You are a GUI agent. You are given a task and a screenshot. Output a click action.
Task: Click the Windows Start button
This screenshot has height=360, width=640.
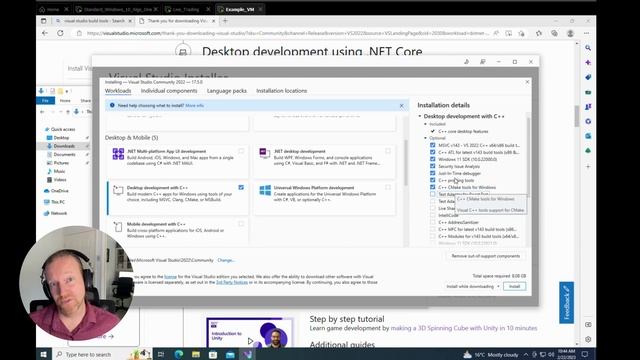[44, 354]
